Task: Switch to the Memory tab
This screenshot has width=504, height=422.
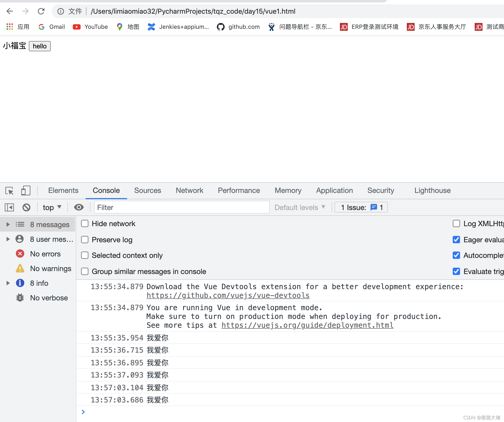Action: [288, 190]
